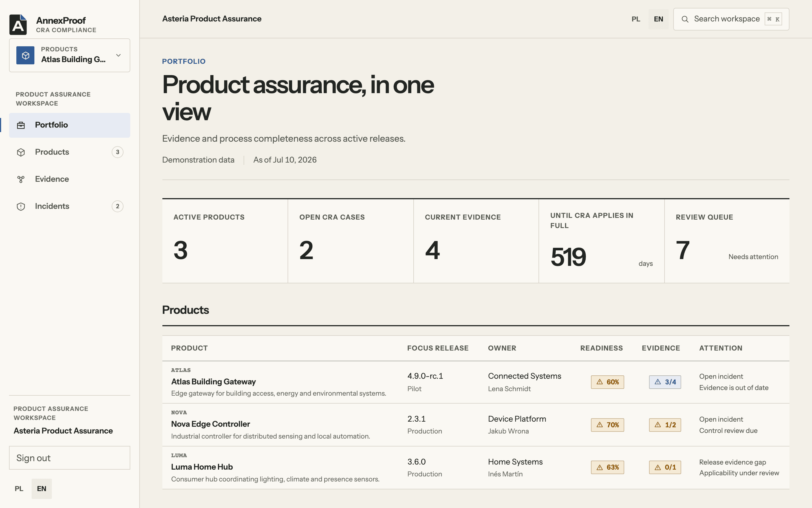
Task: Click the PORTFOLIO breadcrumb label
Action: pos(184,62)
